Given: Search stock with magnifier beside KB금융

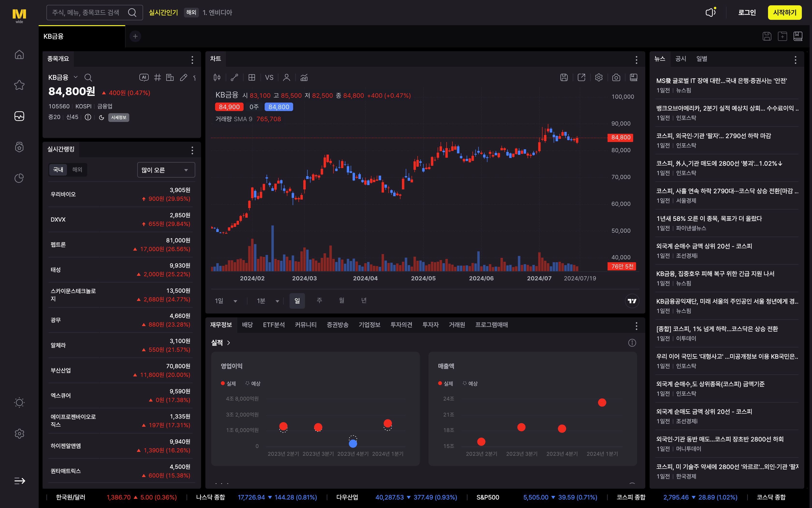Looking at the screenshot, I should 88,78.
